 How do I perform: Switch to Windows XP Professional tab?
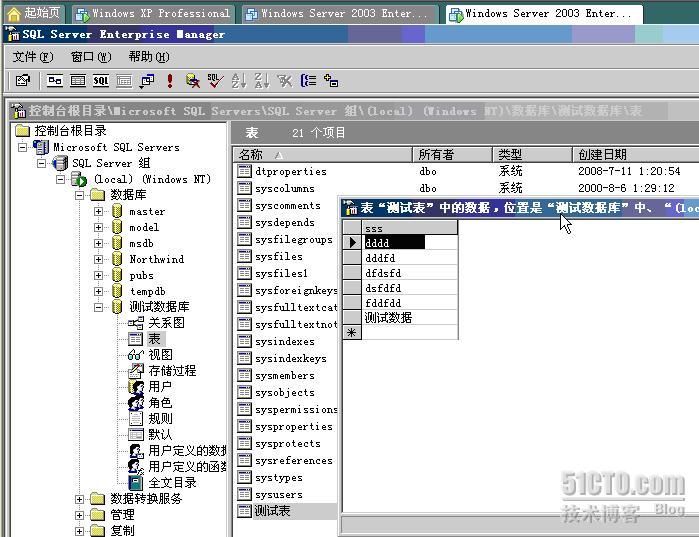pos(152,14)
